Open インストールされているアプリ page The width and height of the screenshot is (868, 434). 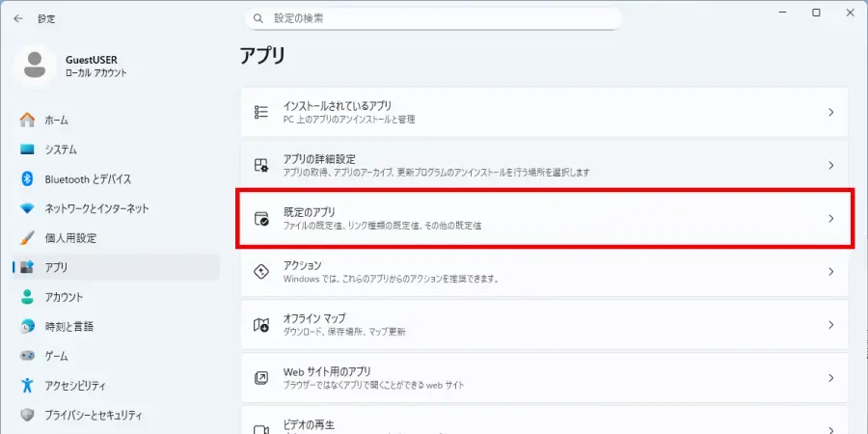[545, 112]
